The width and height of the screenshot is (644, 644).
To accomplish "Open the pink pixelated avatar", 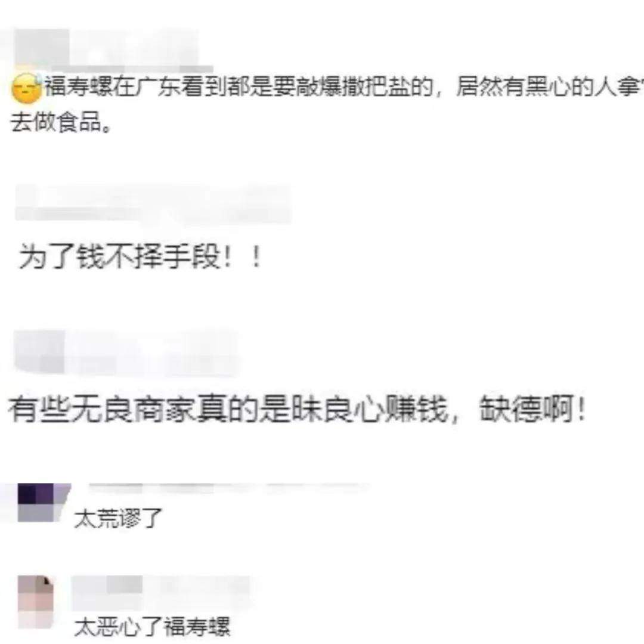I will [36, 602].
